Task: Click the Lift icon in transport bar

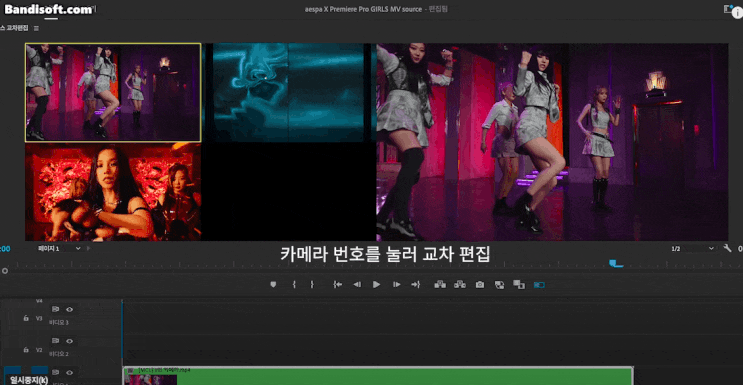Action: [x=440, y=284]
